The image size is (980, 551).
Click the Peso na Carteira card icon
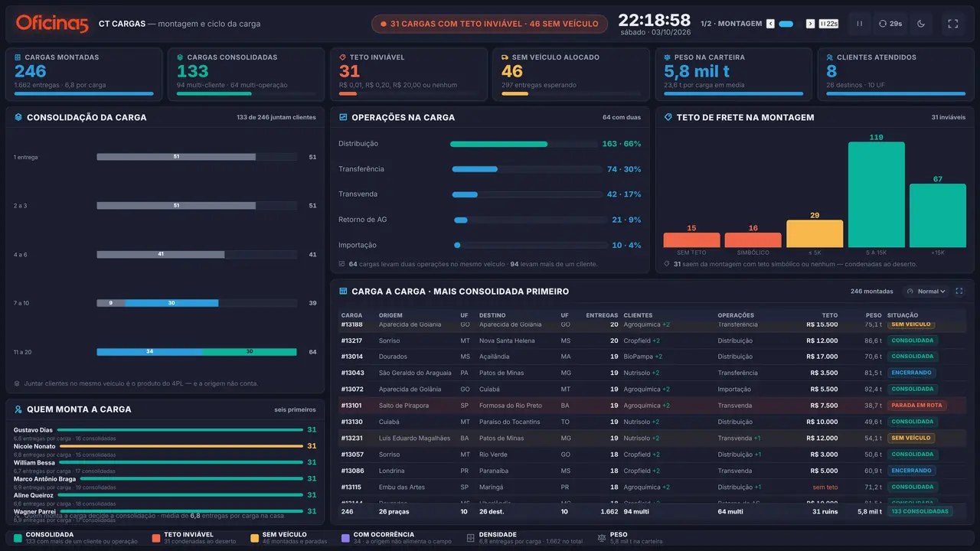(x=668, y=57)
